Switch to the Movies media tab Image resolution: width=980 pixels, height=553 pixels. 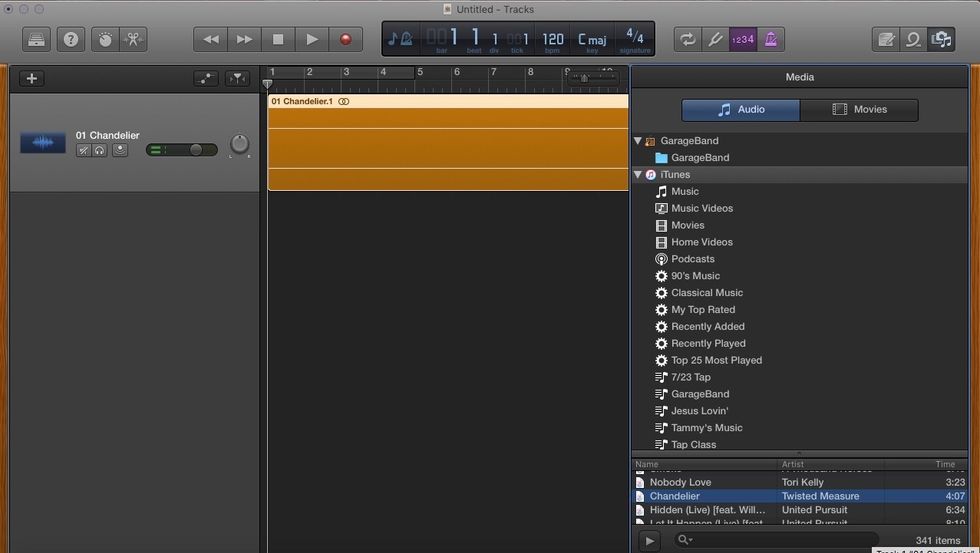[x=859, y=110]
